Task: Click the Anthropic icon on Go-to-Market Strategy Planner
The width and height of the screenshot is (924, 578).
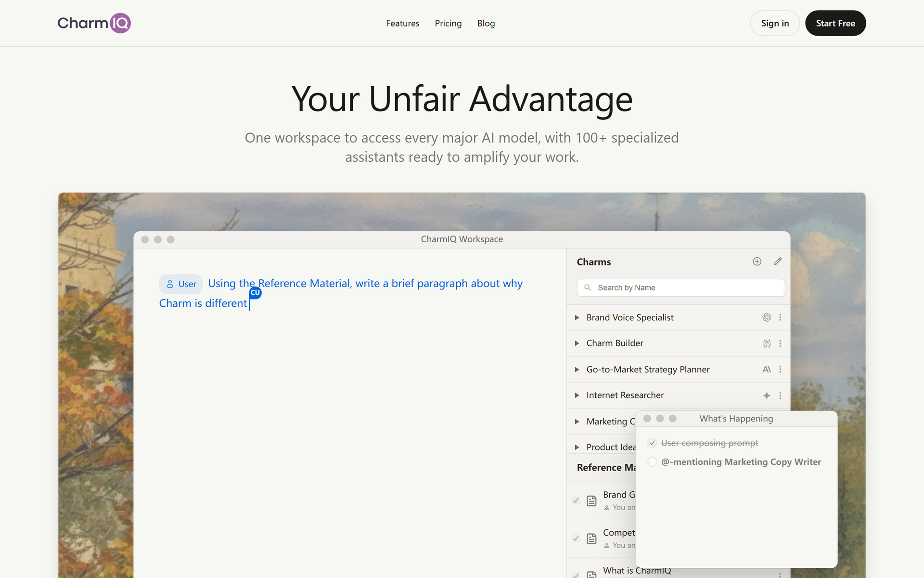Action: pyautogui.click(x=767, y=369)
